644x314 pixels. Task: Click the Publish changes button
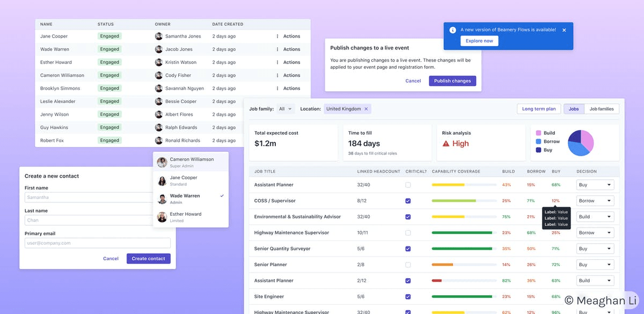(452, 81)
